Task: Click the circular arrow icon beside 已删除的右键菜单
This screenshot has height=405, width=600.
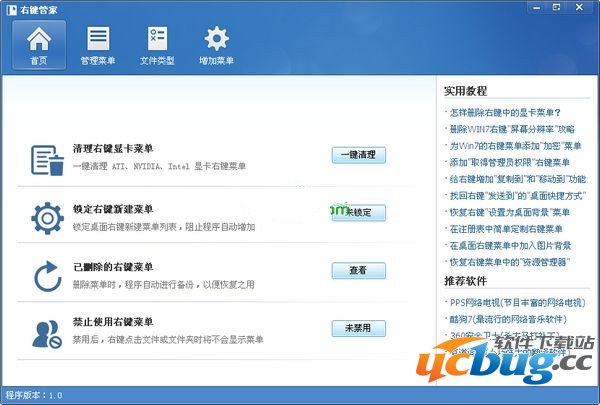Action: [47, 276]
